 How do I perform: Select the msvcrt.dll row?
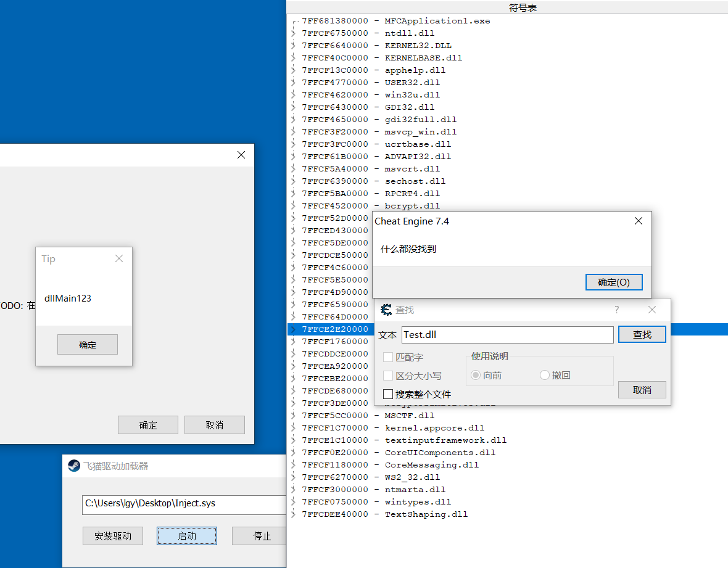pyautogui.click(x=371, y=169)
